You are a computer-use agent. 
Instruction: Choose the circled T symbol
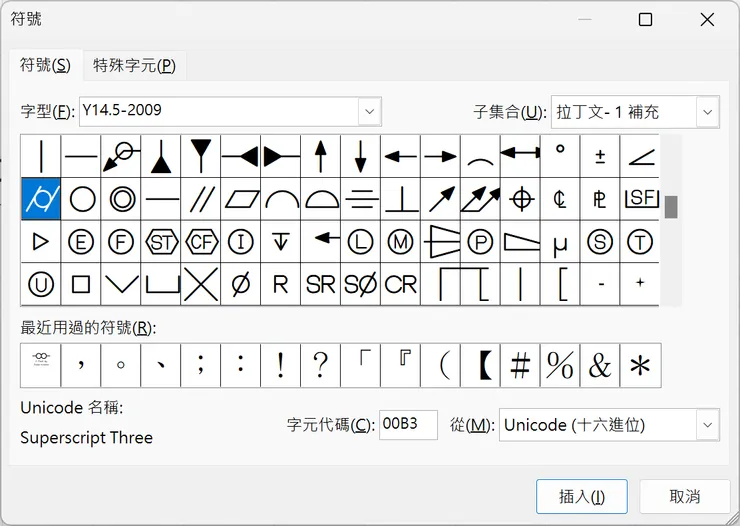pyautogui.click(x=640, y=242)
